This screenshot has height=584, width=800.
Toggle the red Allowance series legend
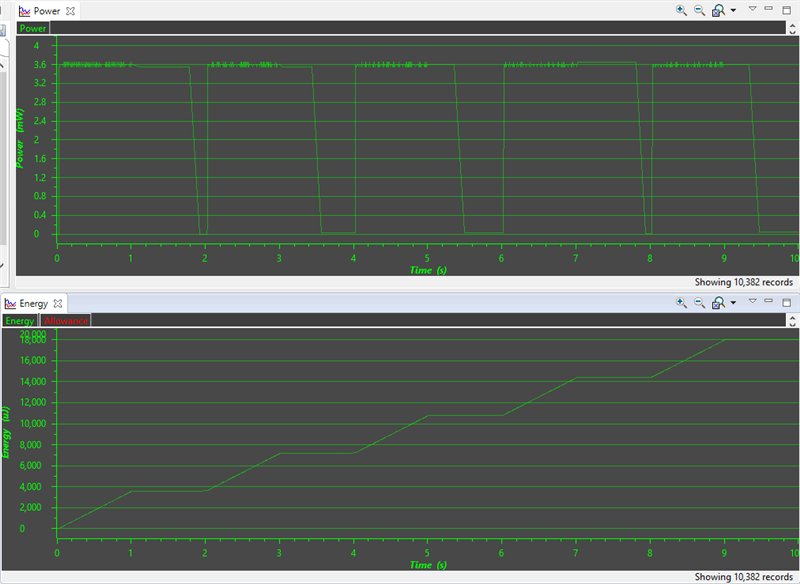coord(65,321)
